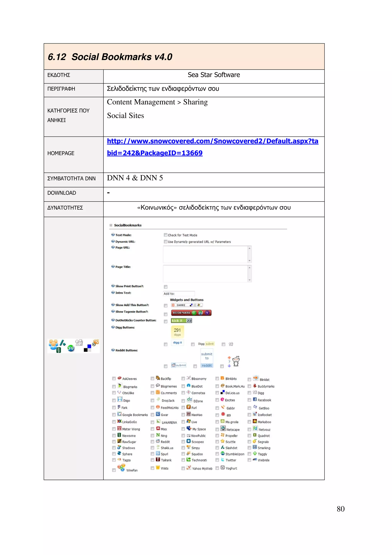This screenshot has height=555, width=392.
Task: Click the Newsvine icon
Action: (x=119, y=435)
